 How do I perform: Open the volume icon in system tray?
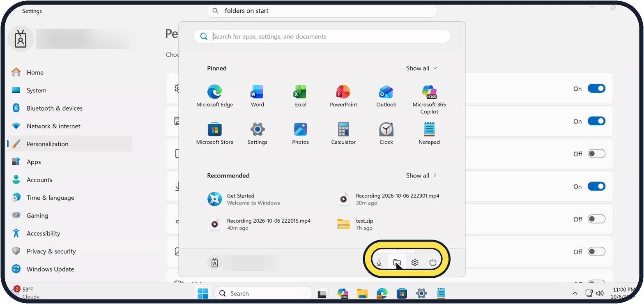click(x=600, y=293)
